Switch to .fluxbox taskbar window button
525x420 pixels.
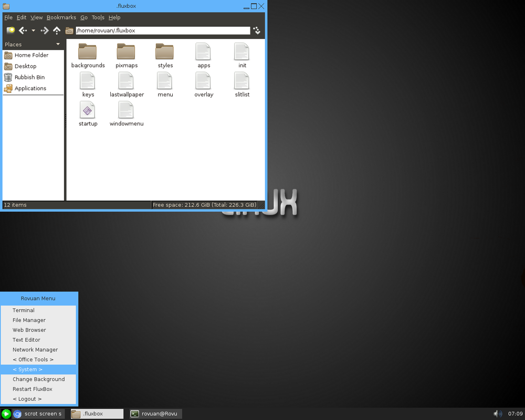pos(97,414)
